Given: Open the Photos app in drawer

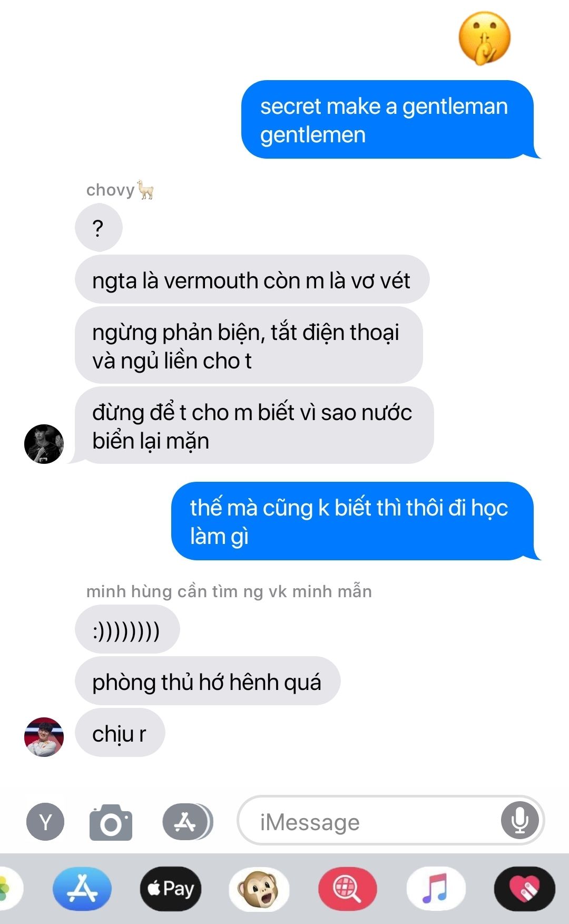Looking at the screenshot, I should click(x=8, y=889).
